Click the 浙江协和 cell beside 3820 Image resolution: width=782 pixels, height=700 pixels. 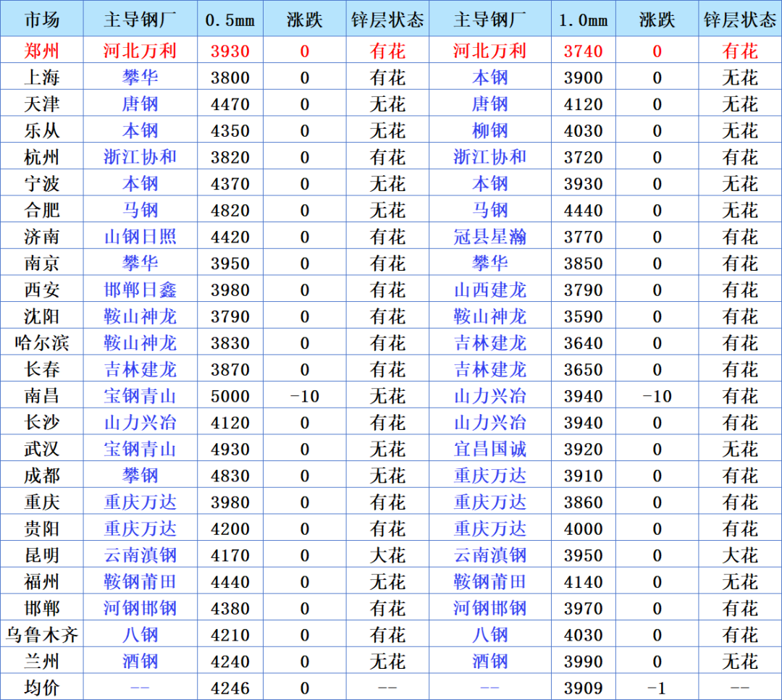coord(140,157)
